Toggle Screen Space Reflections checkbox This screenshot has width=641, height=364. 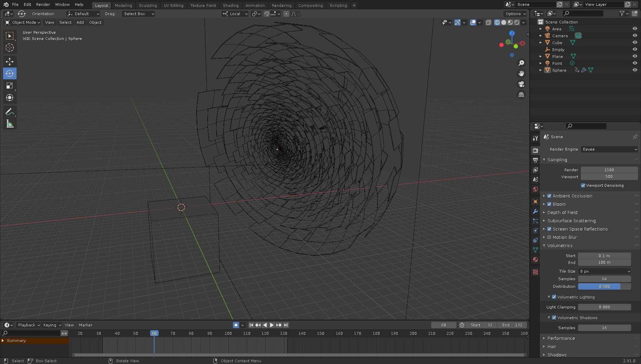click(x=549, y=229)
